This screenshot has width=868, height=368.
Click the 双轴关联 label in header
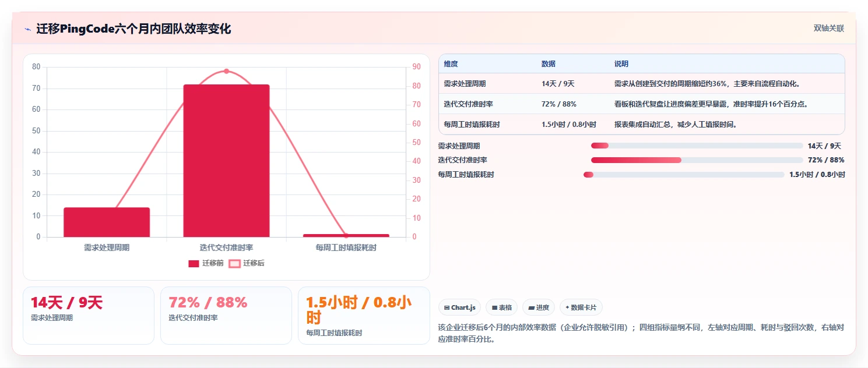[828, 28]
